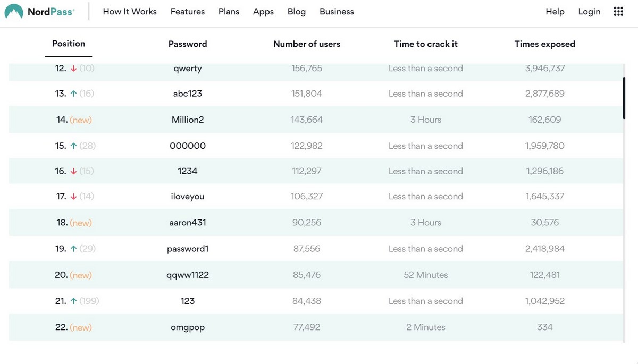Sort by Number of users column
638x364 pixels.
tap(307, 44)
